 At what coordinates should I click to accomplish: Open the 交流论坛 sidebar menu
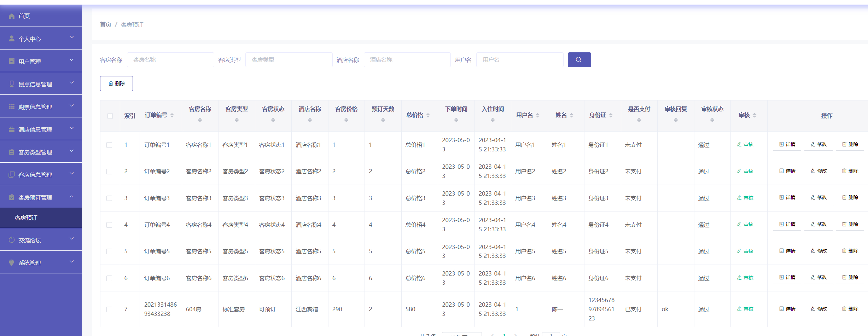[x=41, y=240]
